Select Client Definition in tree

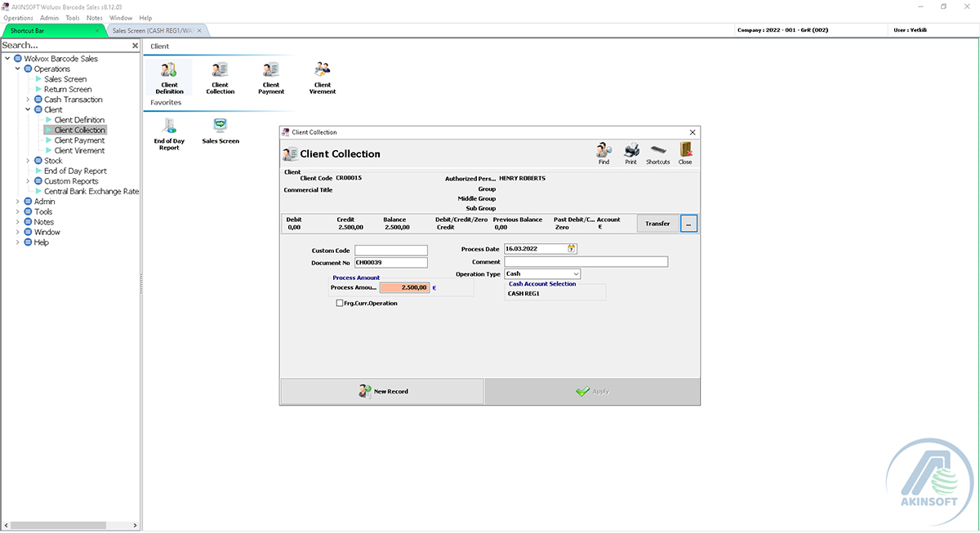pos(79,120)
